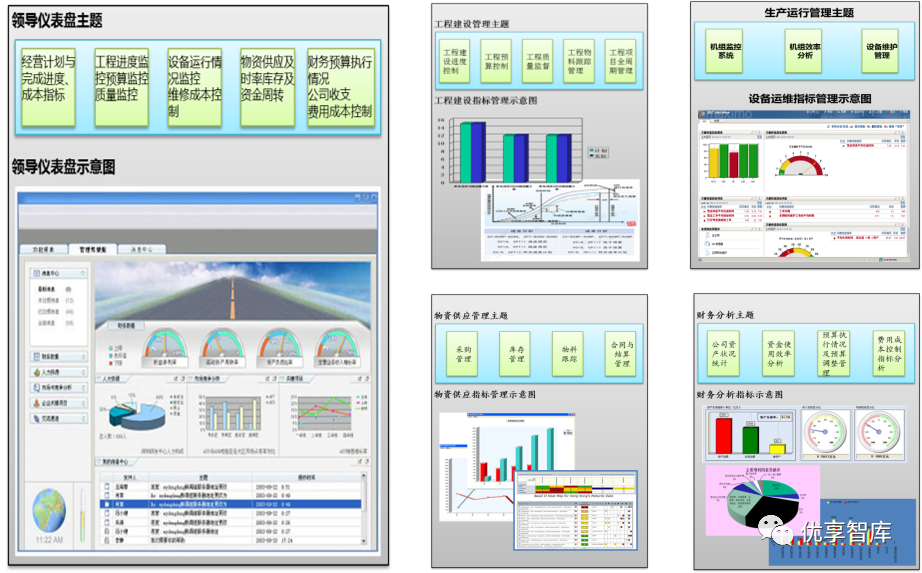Click the 库存管理 box

pos(516,354)
